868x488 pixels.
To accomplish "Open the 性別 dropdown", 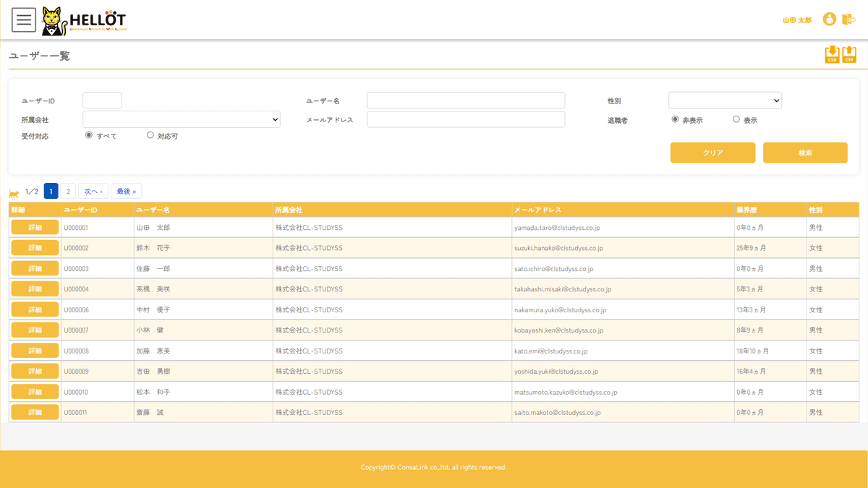I will tap(724, 100).
